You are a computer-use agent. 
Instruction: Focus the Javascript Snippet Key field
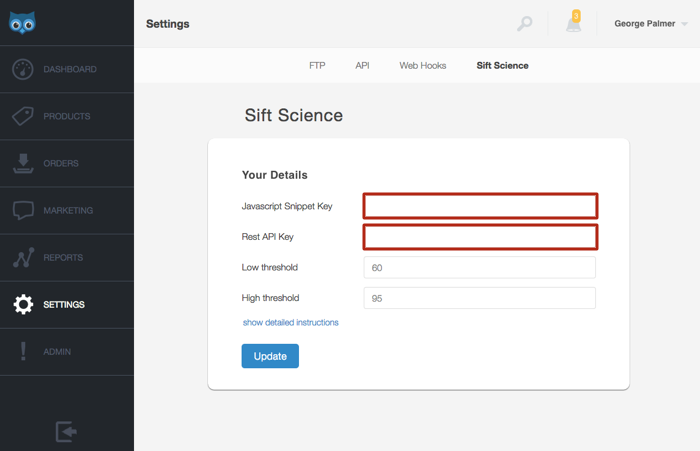click(x=480, y=206)
